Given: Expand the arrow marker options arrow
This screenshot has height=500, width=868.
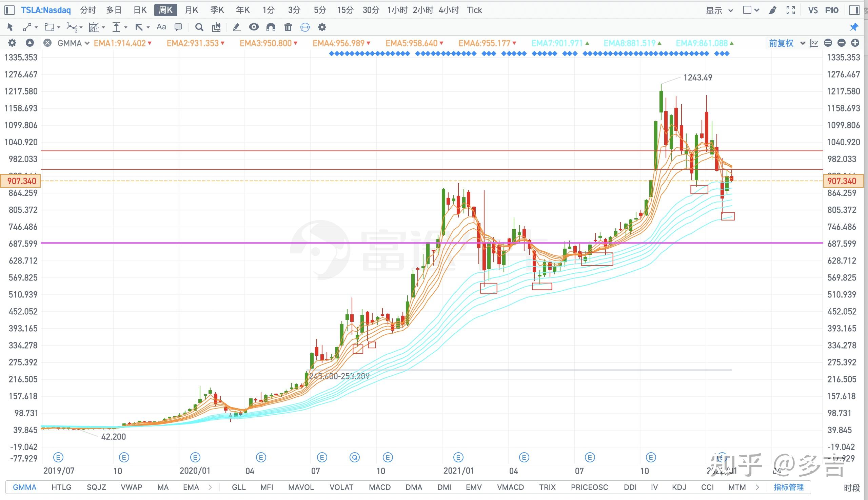Looking at the screenshot, I should (148, 27).
